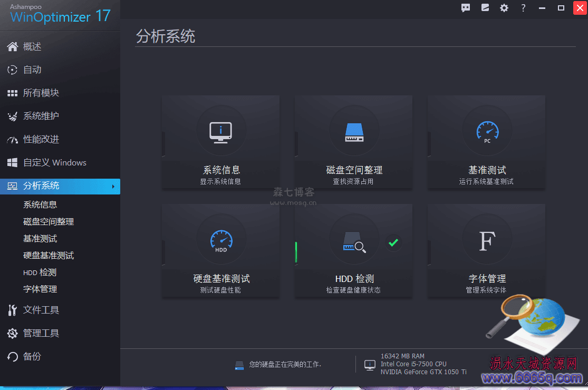This screenshot has width=588, height=390.
Task: Open the 文件工具 sidebar label
Action: coord(41,310)
